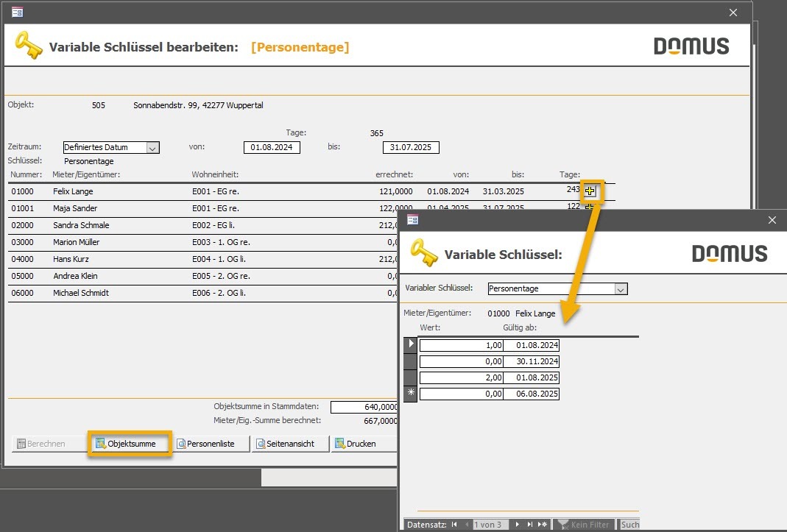This screenshot has width=787, height=532.
Task: Select current record arrow beside value 1,00
Action: pyautogui.click(x=411, y=345)
